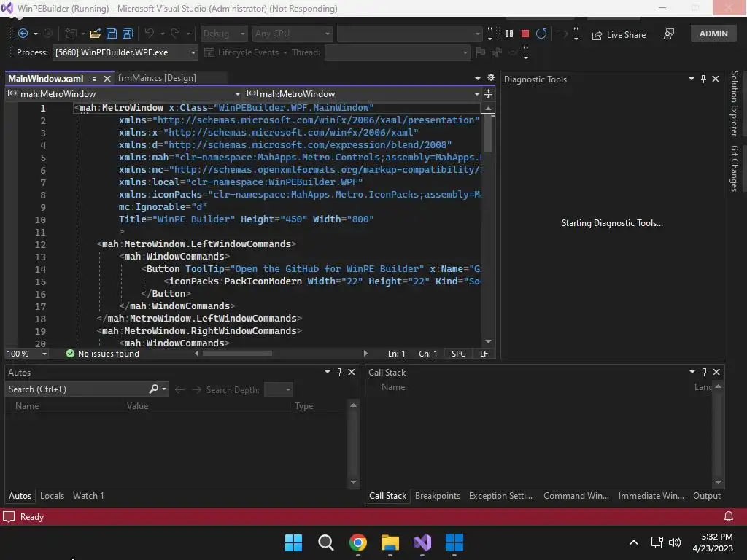Close the MainWindow.xaml tab
This screenshot has width=747, height=560.
pyautogui.click(x=107, y=79)
